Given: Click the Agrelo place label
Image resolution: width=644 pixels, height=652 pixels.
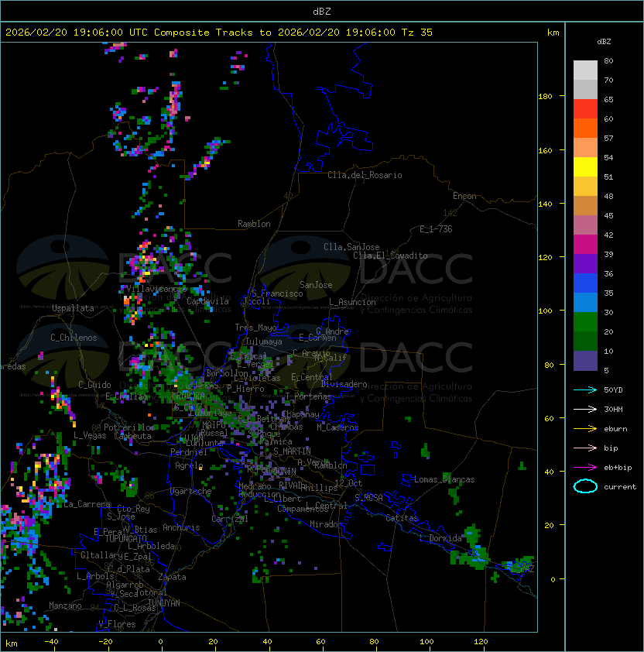Looking at the screenshot, I should [189, 465].
